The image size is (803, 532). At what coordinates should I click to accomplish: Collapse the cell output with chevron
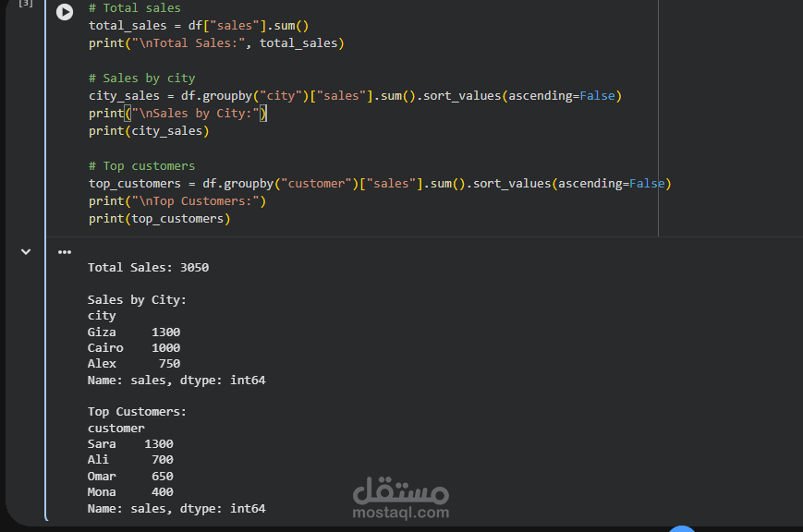pyautogui.click(x=26, y=252)
